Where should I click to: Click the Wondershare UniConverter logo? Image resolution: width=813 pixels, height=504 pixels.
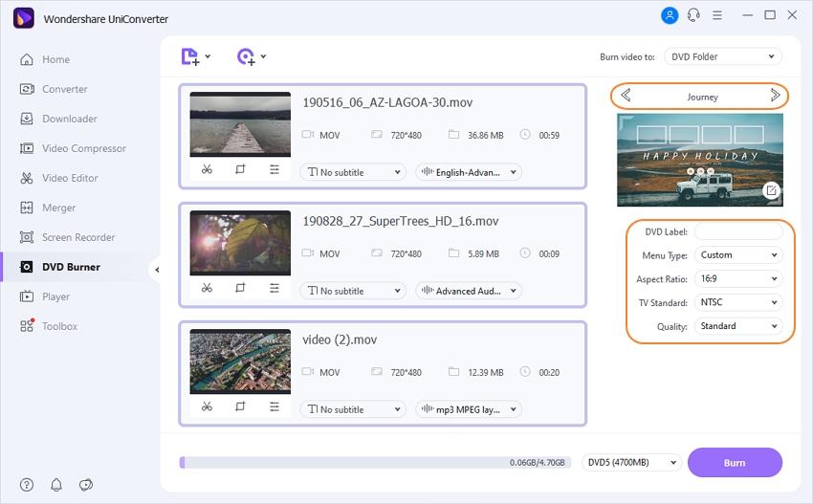[24, 19]
